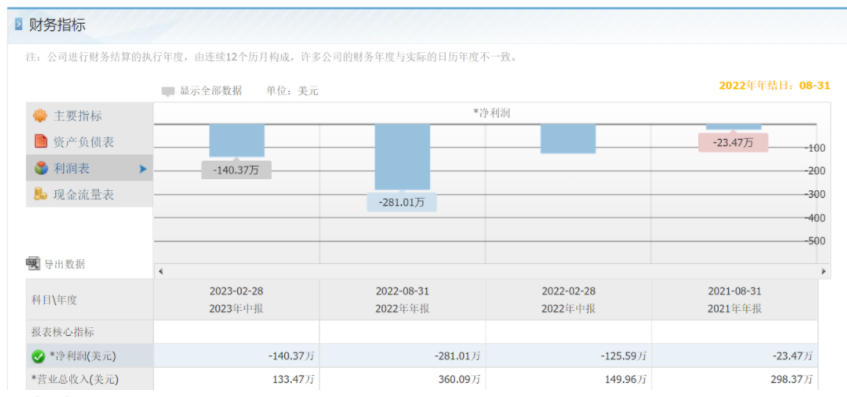This screenshot has width=847, height=397.
Task: Click the *净利润 chart title
Action: 492,113
